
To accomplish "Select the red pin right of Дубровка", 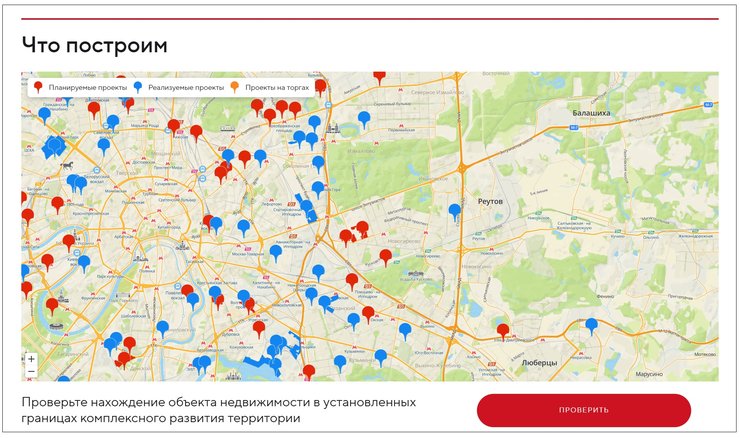I will point(259,329).
